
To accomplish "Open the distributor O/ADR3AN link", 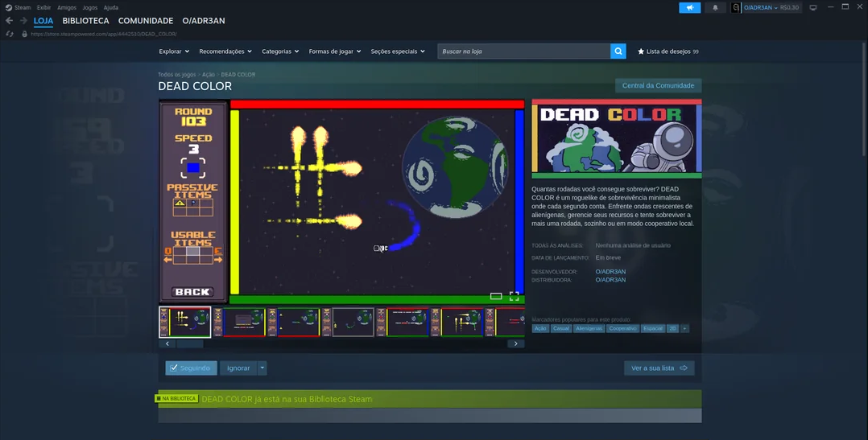I will tap(610, 280).
